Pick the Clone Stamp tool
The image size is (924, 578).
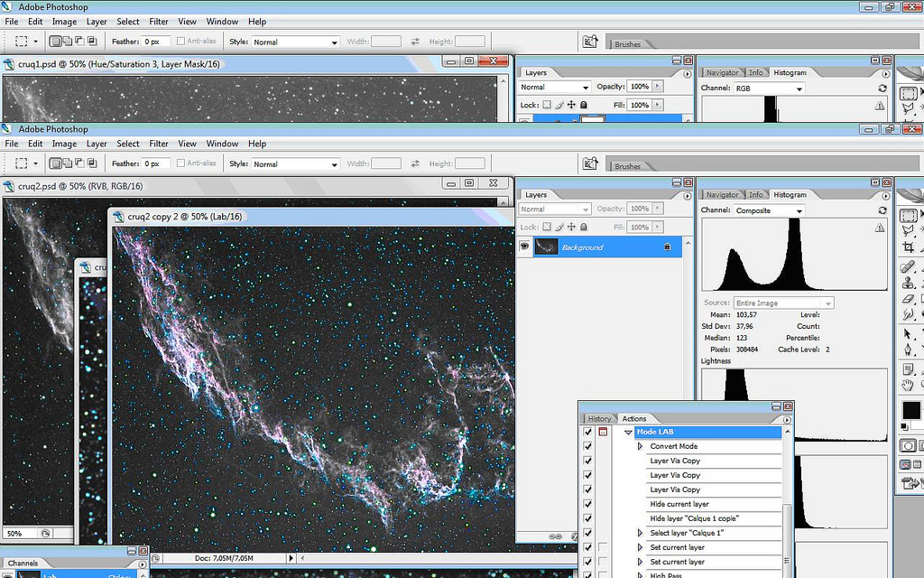909,283
